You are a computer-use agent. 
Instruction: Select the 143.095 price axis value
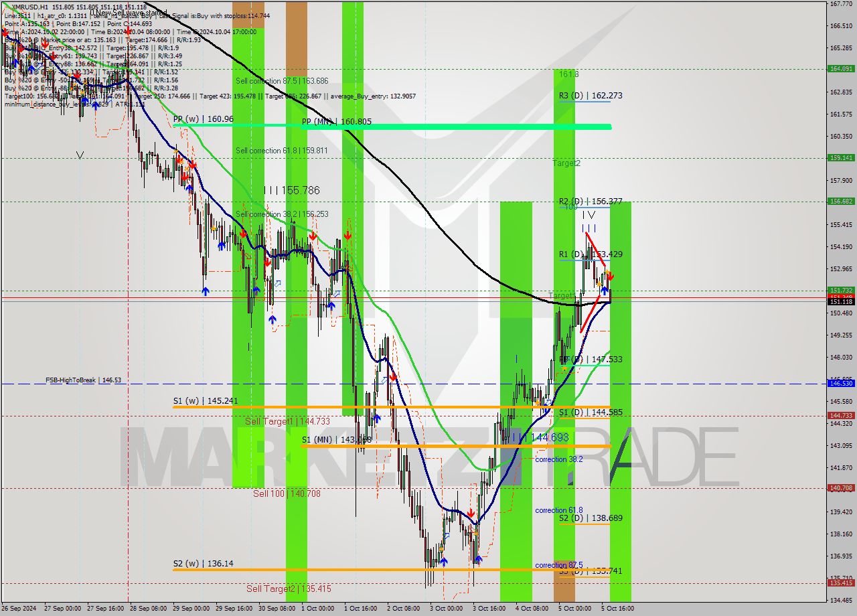(x=841, y=446)
